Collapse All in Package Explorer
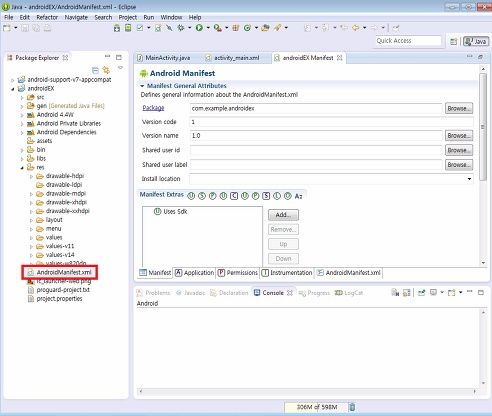492x416 pixels. [95, 70]
